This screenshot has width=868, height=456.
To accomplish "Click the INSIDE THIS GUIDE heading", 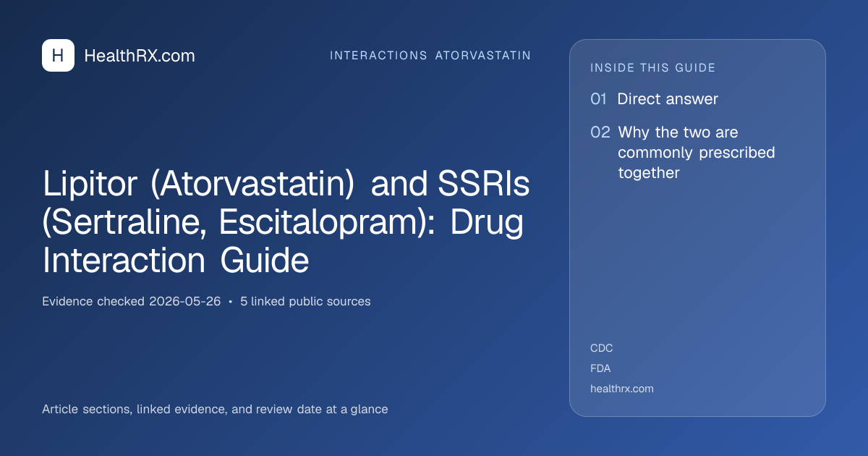I will pyautogui.click(x=653, y=68).
